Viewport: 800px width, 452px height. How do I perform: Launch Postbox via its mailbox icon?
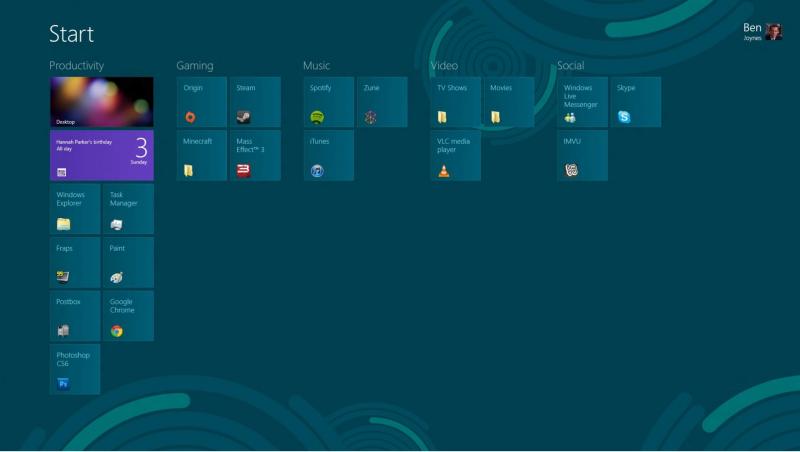coord(63,331)
